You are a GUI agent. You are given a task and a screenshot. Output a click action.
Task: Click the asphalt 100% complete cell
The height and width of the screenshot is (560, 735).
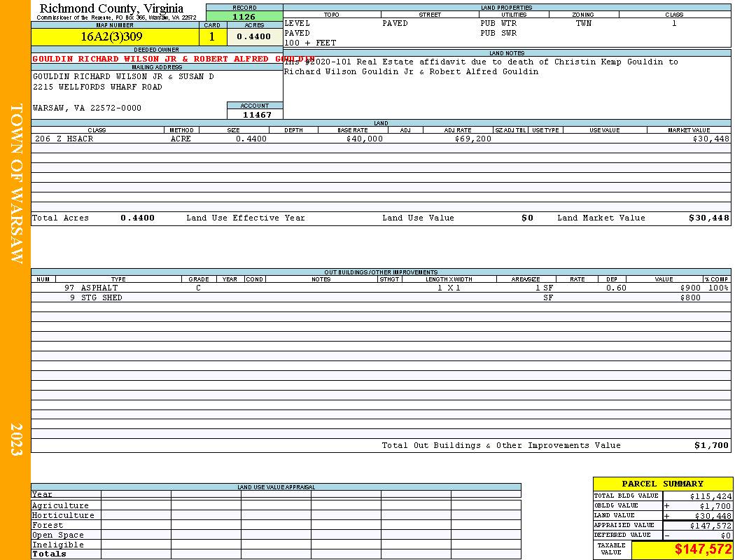pyautogui.click(x=718, y=288)
